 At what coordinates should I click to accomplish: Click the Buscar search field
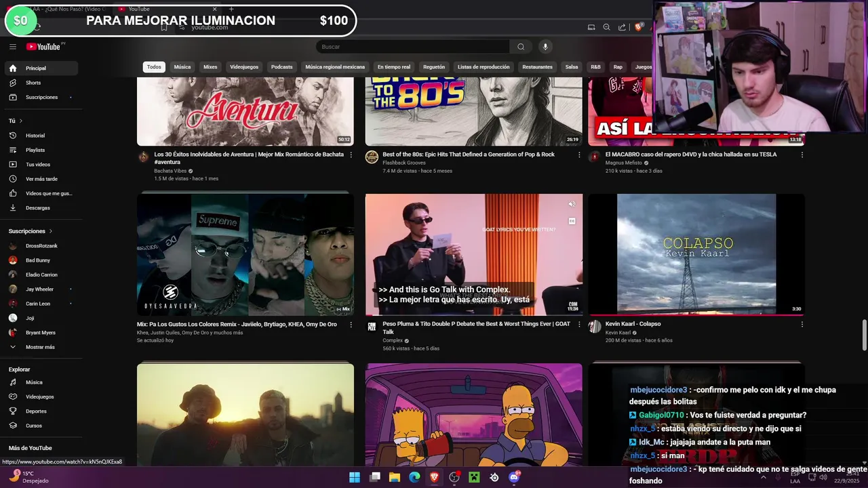[x=412, y=47]
